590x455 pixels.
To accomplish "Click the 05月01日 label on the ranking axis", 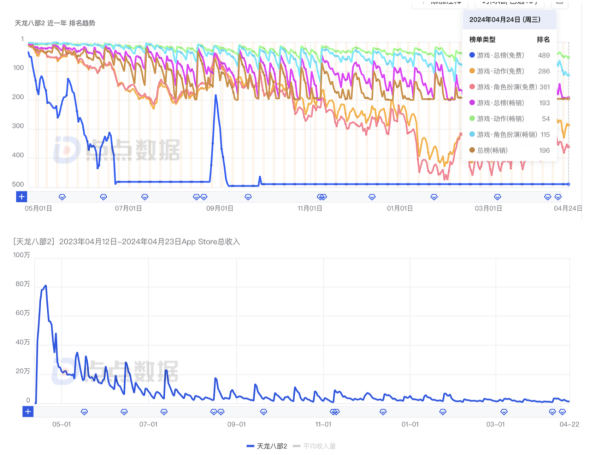I will 38,208.
